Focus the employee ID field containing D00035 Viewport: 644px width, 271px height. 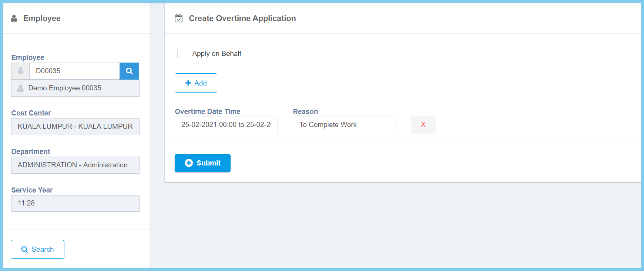click(x=74, y=71)
